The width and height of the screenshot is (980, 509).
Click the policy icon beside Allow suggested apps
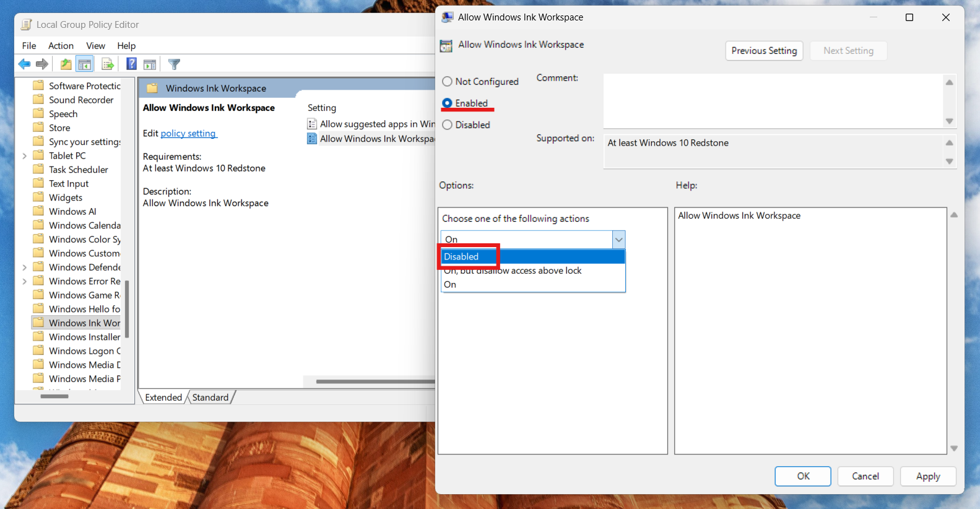click(312, 124)
